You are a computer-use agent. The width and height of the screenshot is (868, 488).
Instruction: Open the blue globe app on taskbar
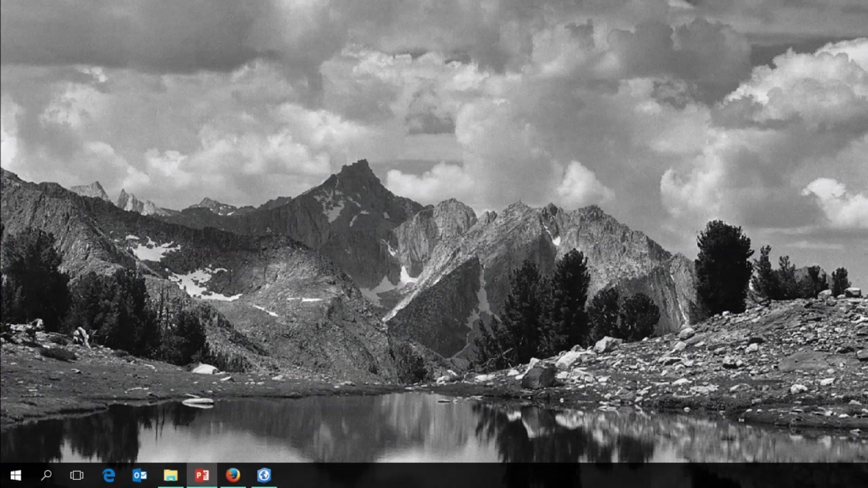click(x=264, y=475)
